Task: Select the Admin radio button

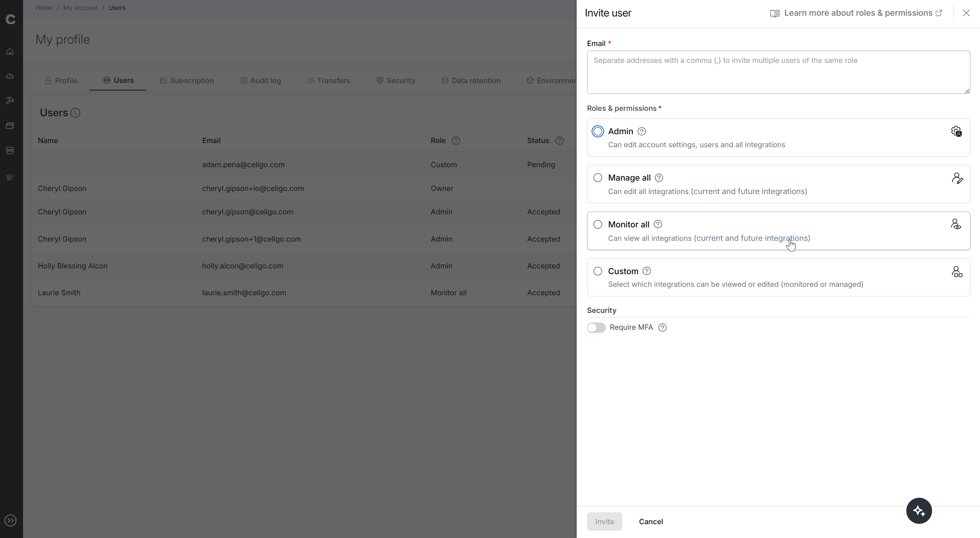Action: [597, 132]
